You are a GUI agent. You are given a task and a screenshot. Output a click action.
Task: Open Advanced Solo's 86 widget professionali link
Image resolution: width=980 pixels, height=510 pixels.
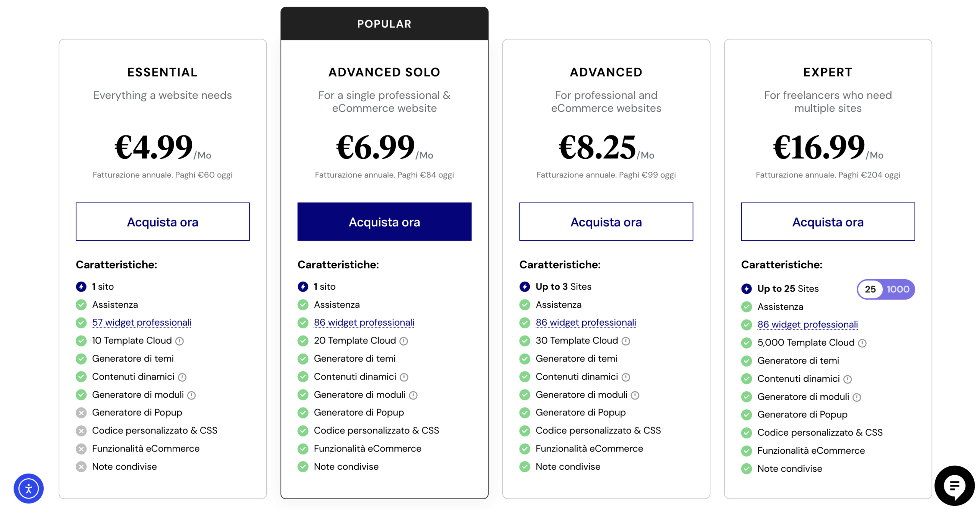click(x=364, y=323)
